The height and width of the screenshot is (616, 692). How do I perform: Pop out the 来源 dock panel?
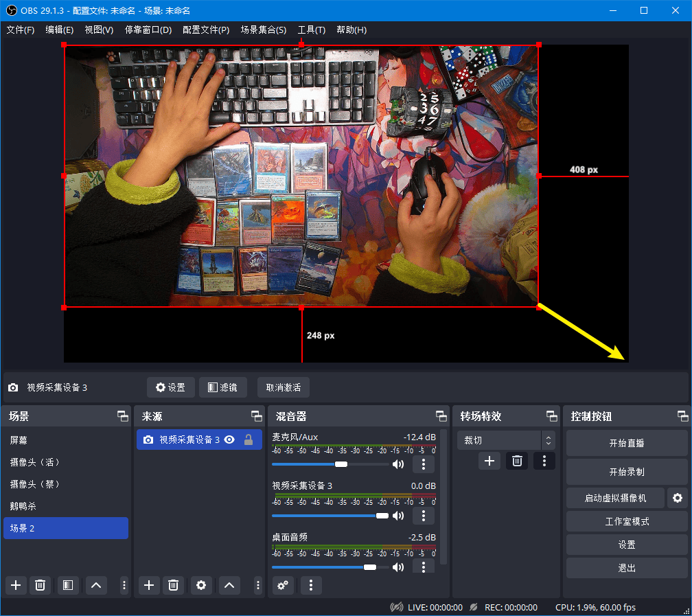pyautogui.click(x=257, y=416)
